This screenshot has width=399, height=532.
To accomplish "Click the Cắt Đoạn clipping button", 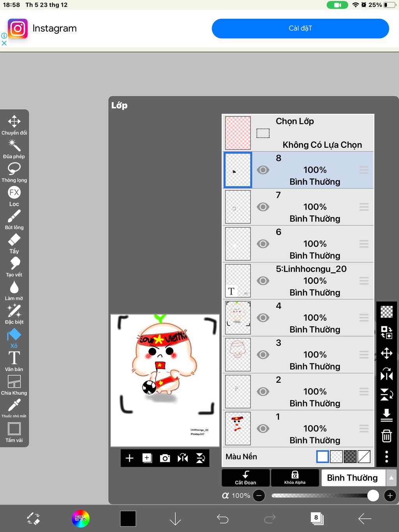I will [x=245, y=477].
